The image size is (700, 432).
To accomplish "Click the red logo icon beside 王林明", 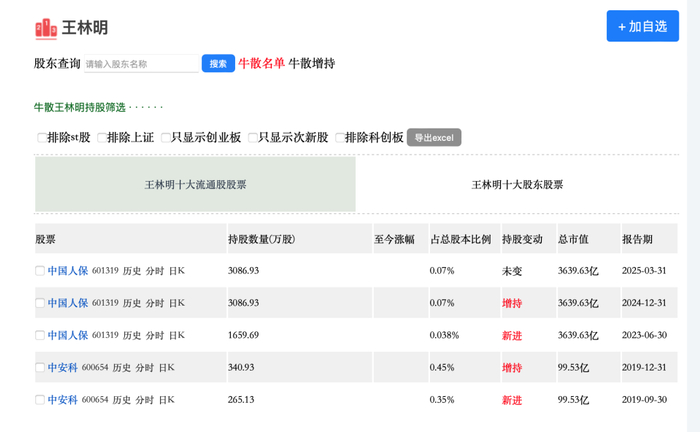I will point(46,28).
